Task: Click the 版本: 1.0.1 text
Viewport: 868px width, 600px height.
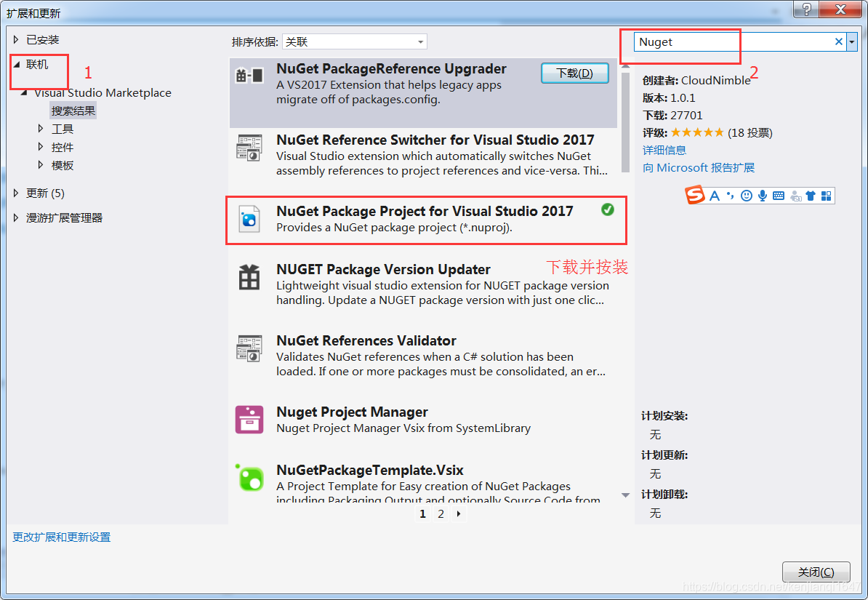Action: click(669, 98)
